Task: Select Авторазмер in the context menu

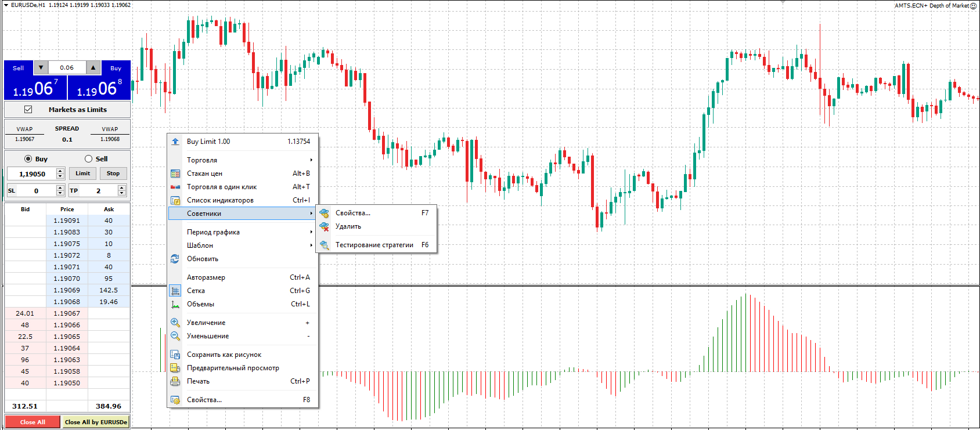Action: (243, 277)
